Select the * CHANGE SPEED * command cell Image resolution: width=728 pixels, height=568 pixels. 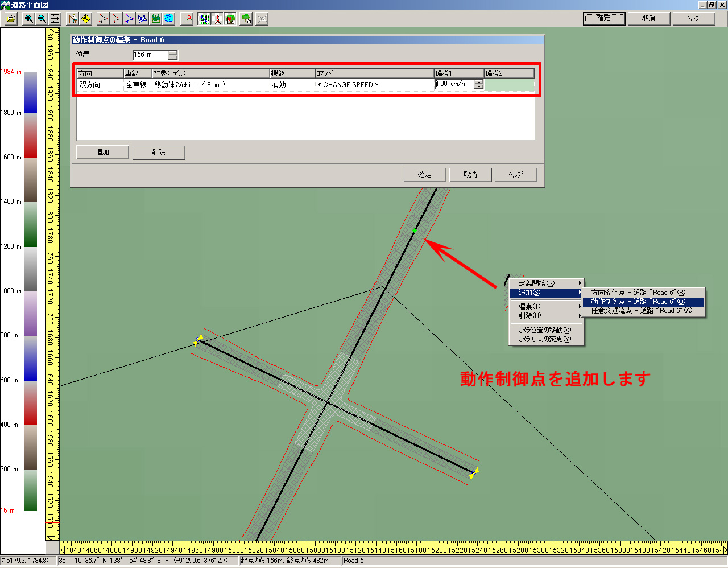click(374, 85)
